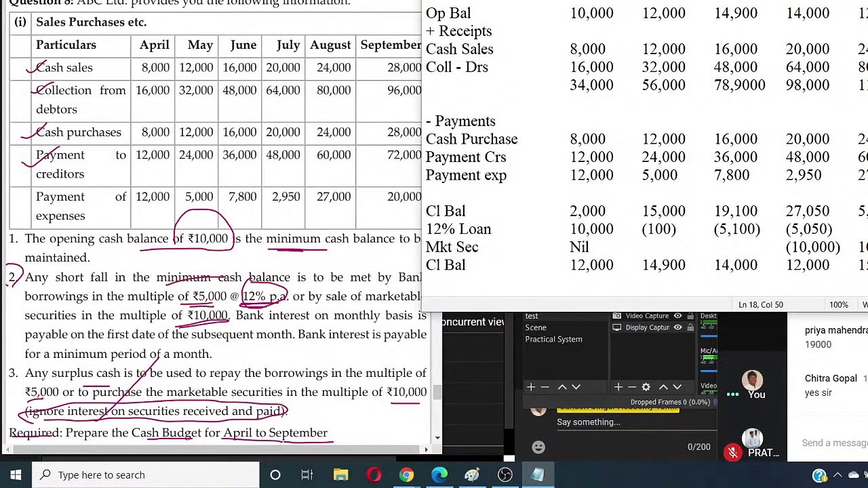Image resolution: width=868 pixels, height=488 pixels.
Task: Open Paint app from taskbar
Action: (x=472, y=474)
